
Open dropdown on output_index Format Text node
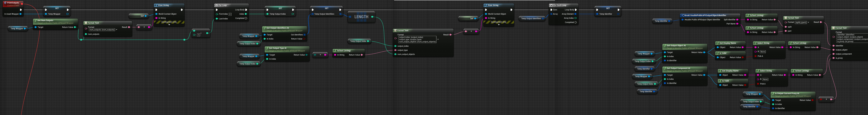(x=438, y=39)
